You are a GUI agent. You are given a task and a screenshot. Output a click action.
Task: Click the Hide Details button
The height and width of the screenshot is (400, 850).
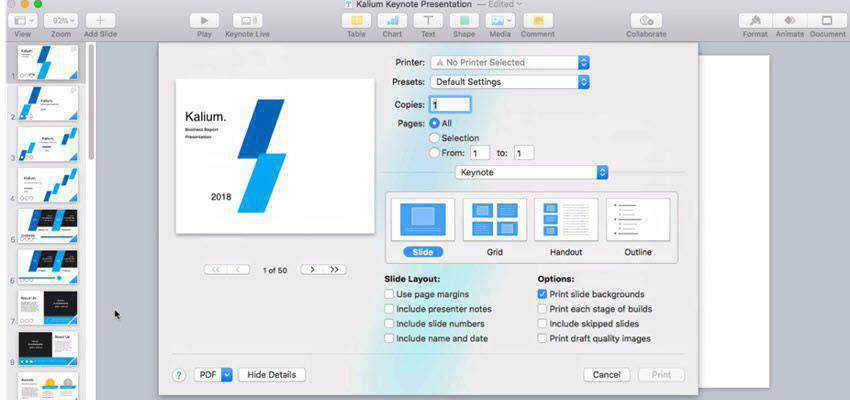coord(272,375)
